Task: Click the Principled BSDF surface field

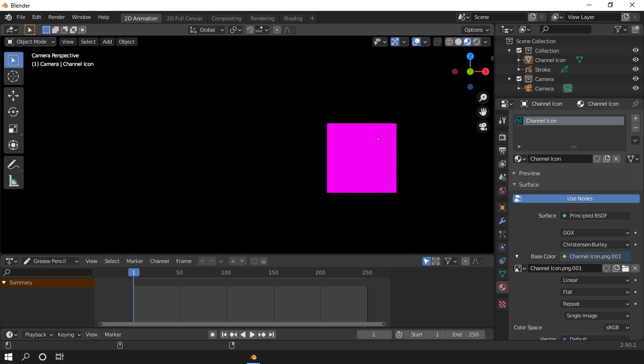Action: point(595,216)
